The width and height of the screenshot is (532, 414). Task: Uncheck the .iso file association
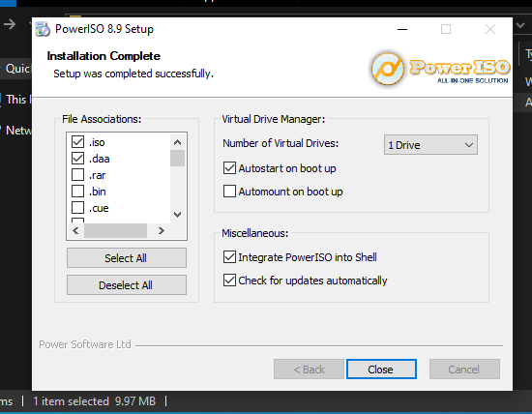(x=77, y=142)
